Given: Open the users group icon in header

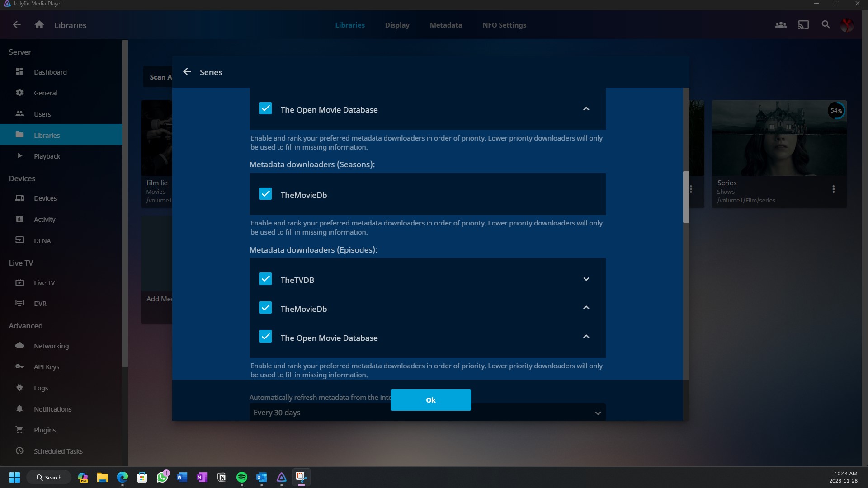Looking at the screenshot, I should point(781,25).
